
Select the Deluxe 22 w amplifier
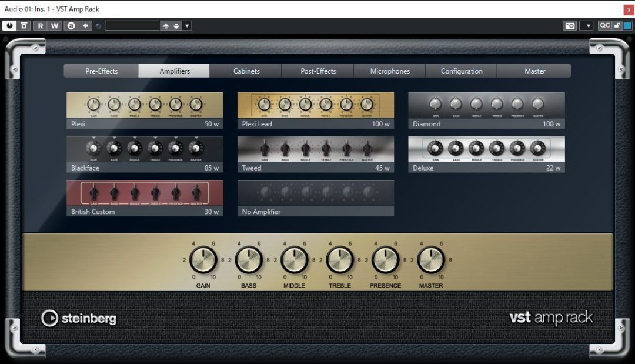pyautogui.click(x=486, y=154)
